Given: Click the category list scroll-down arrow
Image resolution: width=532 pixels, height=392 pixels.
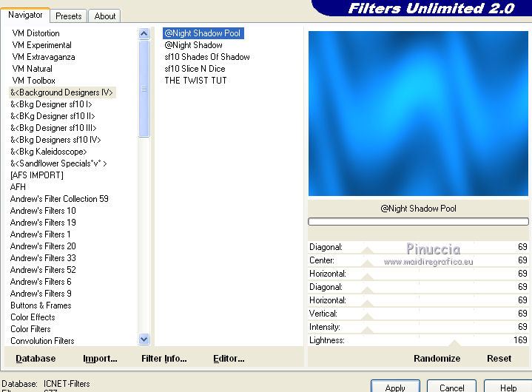Looking at the screenshot, I should click(x=144, y=339).
